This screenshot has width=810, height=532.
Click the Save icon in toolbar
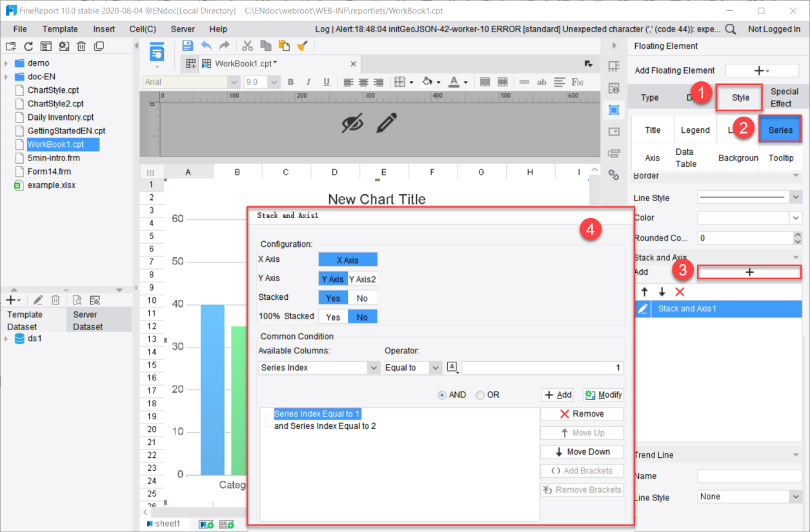coord(188,45)
